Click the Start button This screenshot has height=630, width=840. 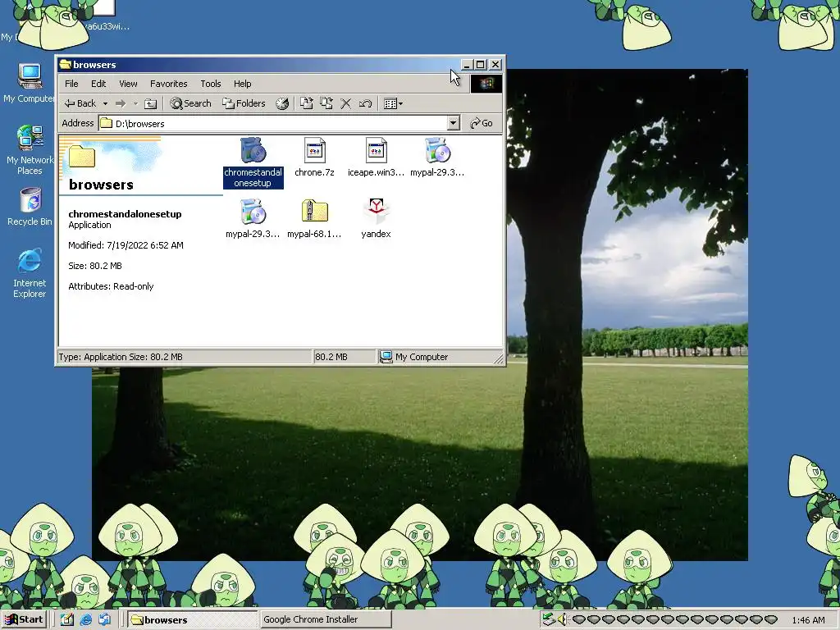pos(24,620)
